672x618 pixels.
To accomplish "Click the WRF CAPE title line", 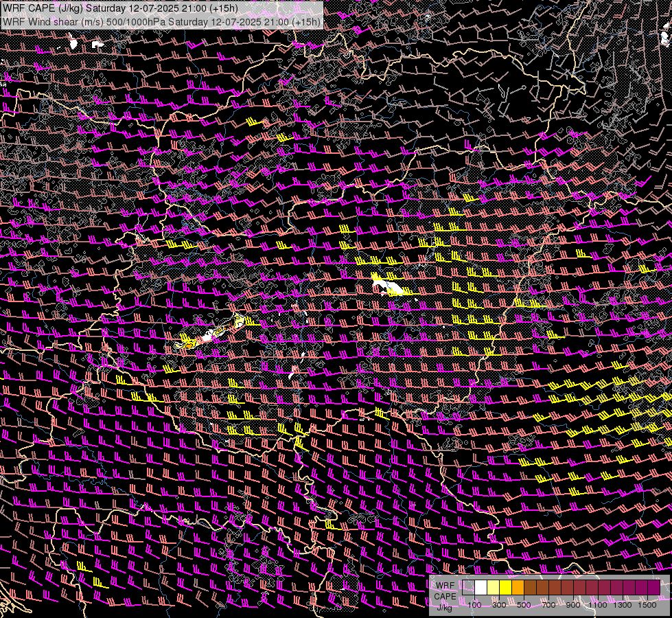I will [x=120, y=8].
